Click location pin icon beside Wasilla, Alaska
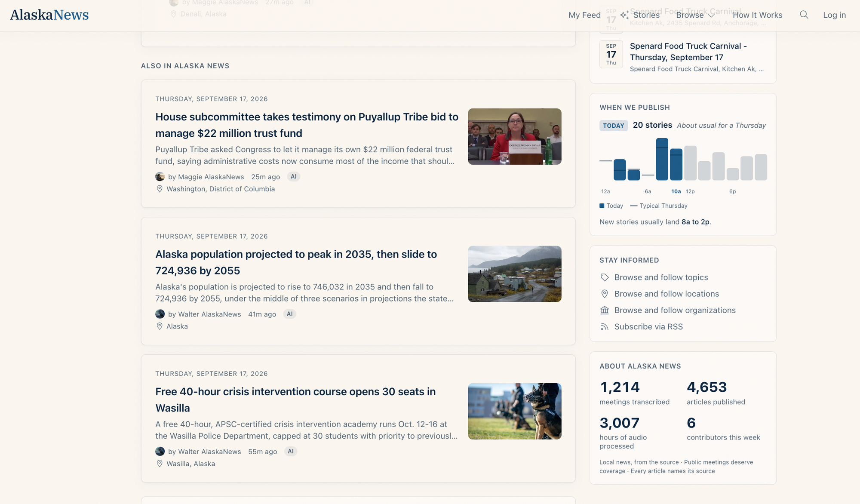860x504 pixels. click(x=160, y=464)
